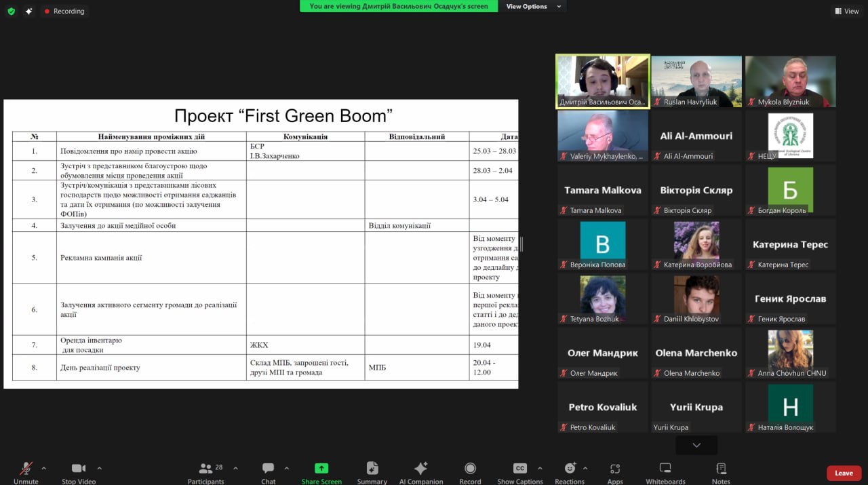The height and width of the screenshot is (485, 868).
Task: Click the green Share Screen icon
Action: point(321,469)
